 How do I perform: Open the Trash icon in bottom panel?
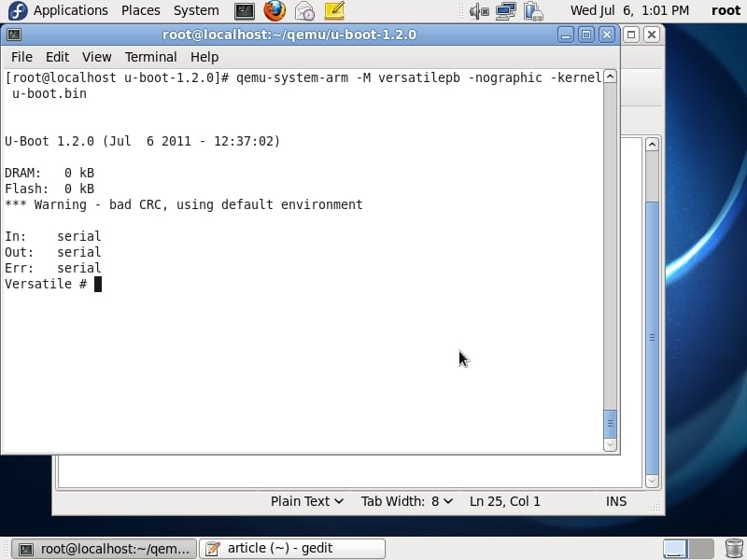pyautogui.click(x=734, y=549)
